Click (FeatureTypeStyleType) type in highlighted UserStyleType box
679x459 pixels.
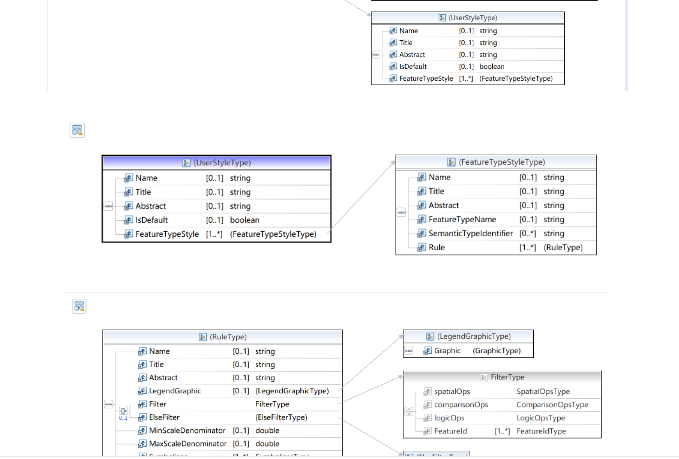click(x=273, y=234)
